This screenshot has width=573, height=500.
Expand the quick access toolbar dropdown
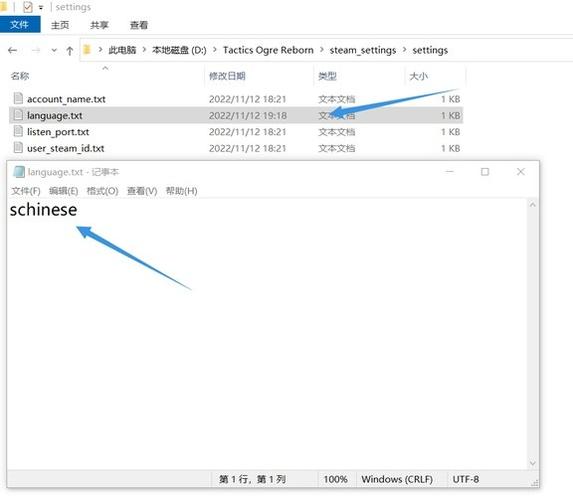(41, 8)
